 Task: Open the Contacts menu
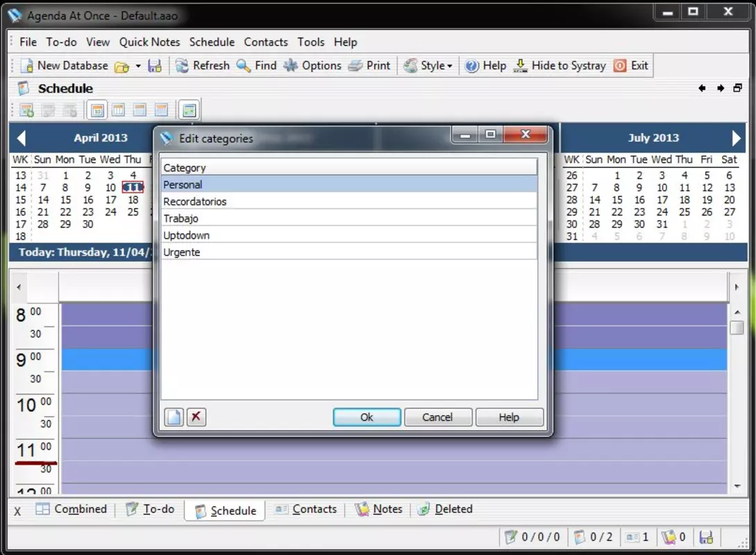(266, 42)
